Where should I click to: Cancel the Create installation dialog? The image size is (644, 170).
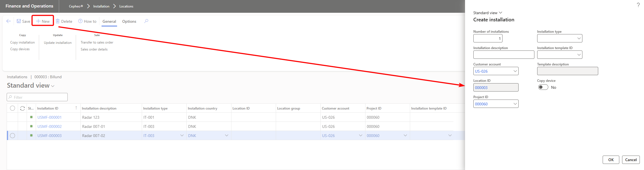(631, 160)
